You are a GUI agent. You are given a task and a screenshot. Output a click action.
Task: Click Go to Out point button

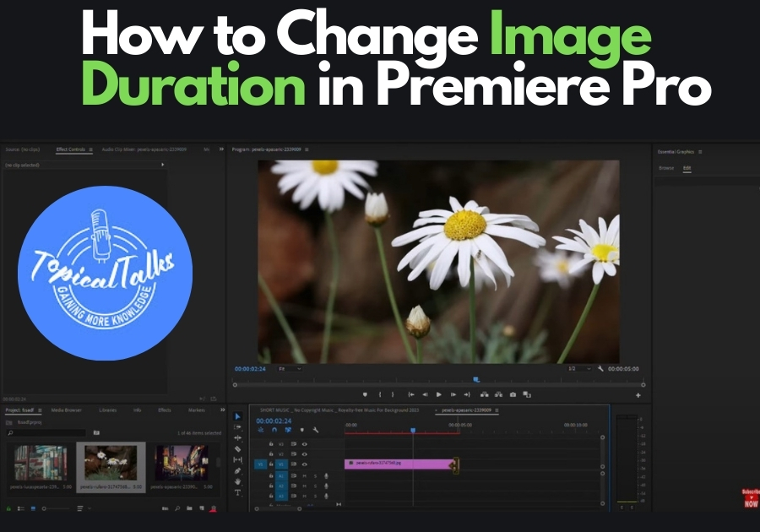[467, 394]
